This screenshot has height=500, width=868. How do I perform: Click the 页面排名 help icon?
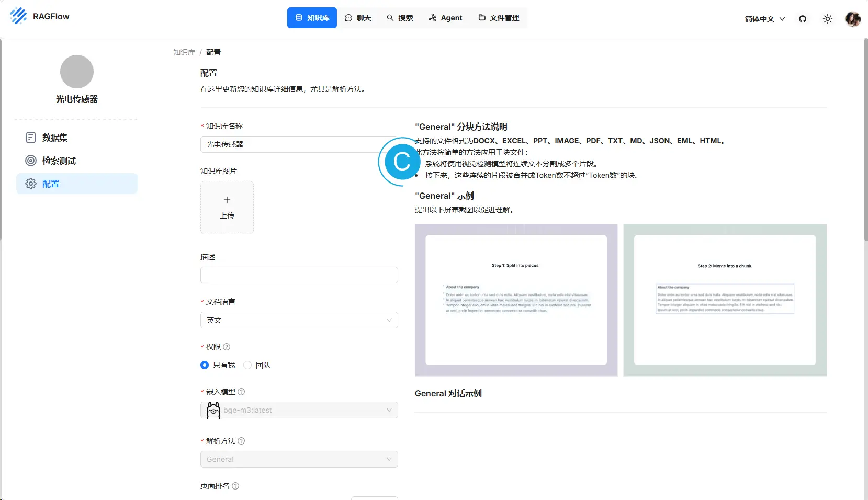(x=235, y=486)
